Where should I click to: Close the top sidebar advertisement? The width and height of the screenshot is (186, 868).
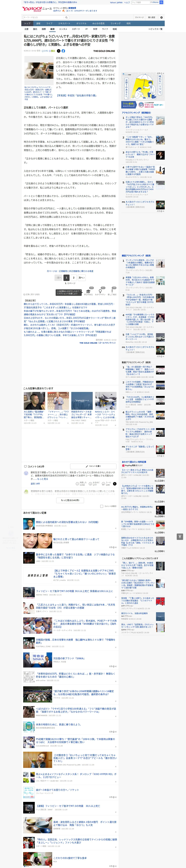(x=163, y=73)
